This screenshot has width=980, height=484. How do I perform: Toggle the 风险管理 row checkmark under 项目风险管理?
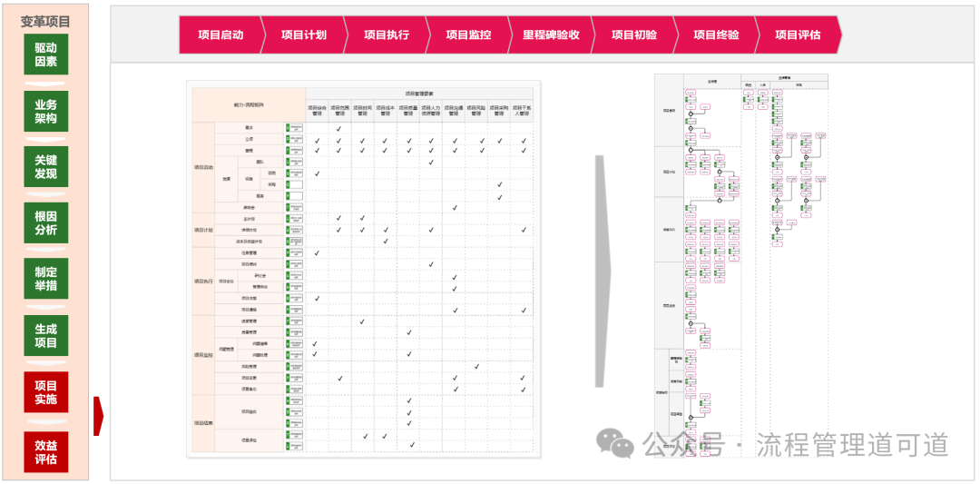click(x=476, y=366)
